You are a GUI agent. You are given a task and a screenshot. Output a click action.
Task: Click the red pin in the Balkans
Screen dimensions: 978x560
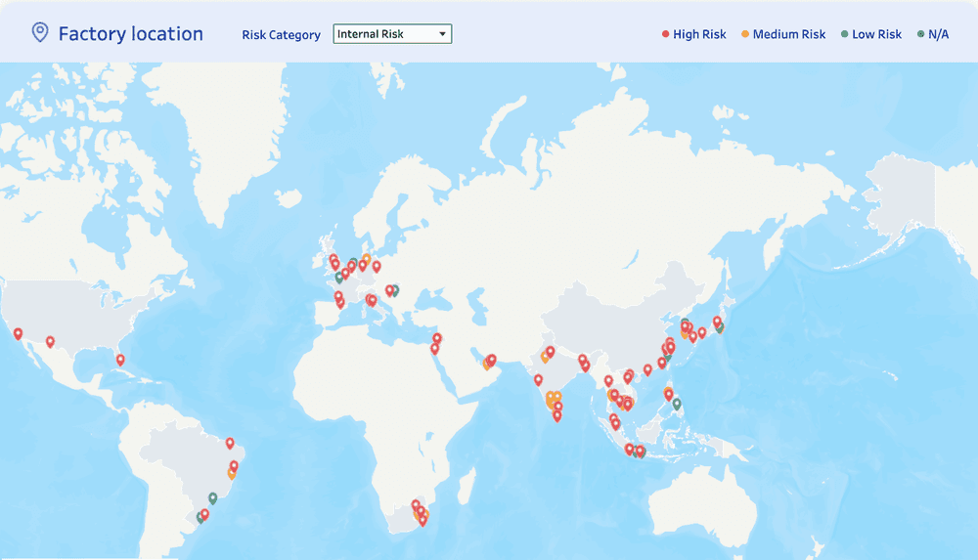click(390, 290)
